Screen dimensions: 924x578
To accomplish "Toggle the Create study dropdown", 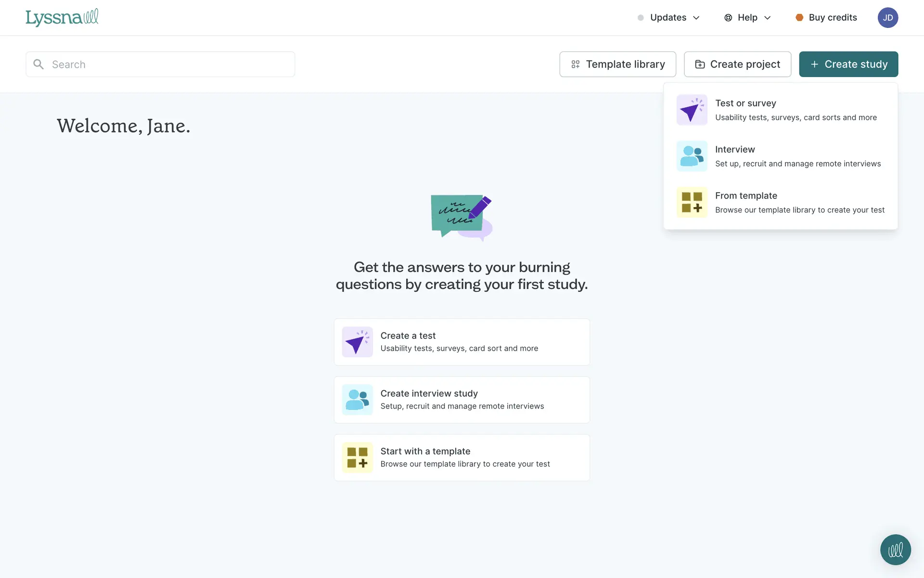I will [848, 64].
